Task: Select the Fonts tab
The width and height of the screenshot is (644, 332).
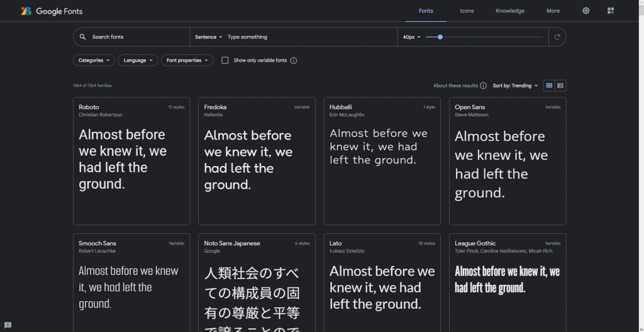Action: click(x=426, y=11)
